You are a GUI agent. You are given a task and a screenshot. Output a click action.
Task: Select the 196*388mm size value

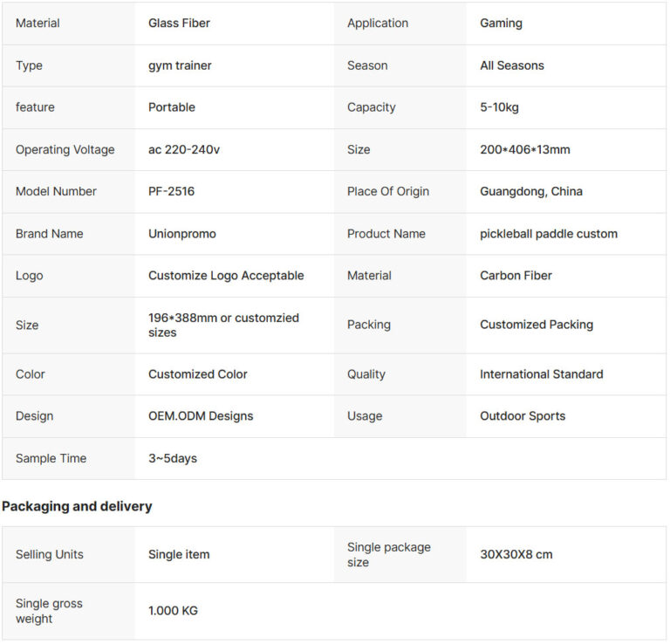pyautogui.click(x=223, y=325)
